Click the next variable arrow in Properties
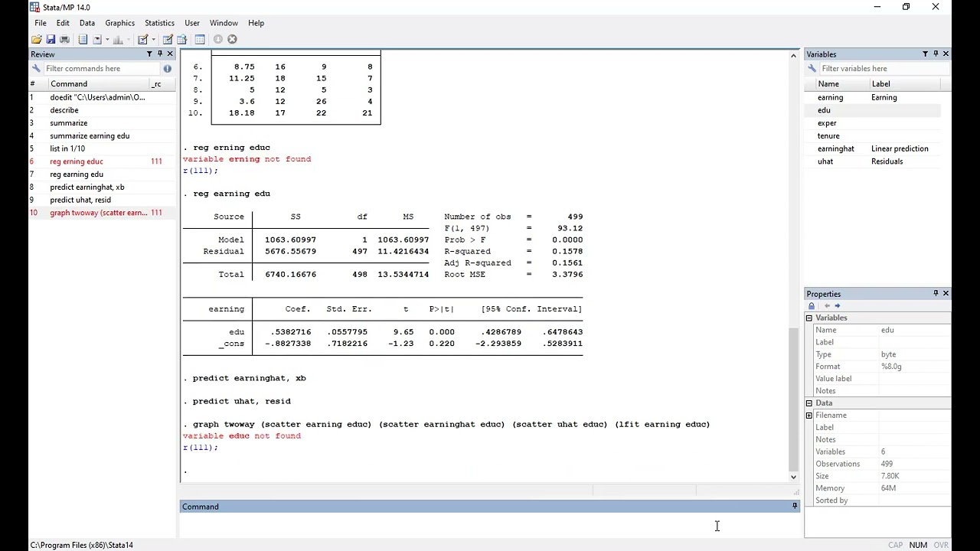The image size is (980, 551). click(x=837, y=306)
